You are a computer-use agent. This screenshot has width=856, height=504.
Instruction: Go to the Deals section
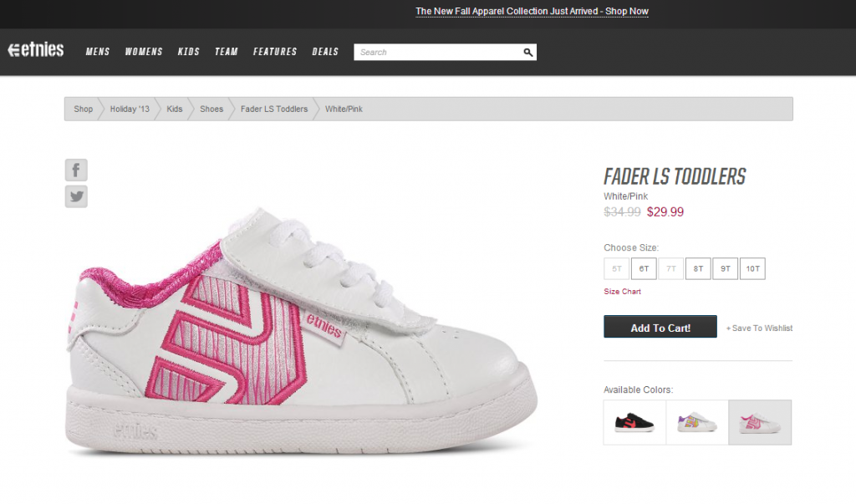pyautogui.click(x=325, y=52)
